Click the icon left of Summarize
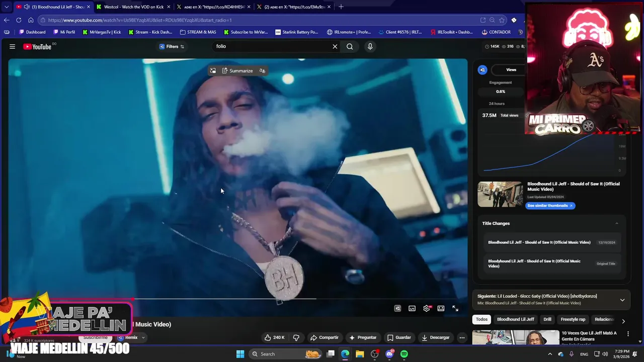Image resolution: width=644 pixels, height=362 pixels. [x=213, y=71]
